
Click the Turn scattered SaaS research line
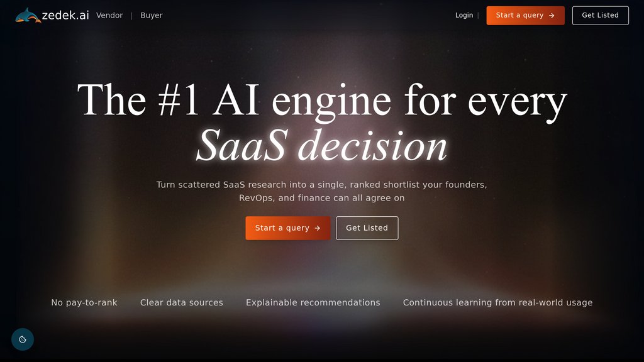coord(321,185)
